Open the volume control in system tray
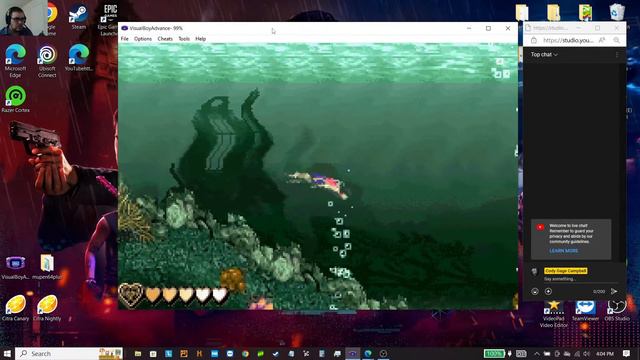The width and height of the screenshot is (640, 360). coord(587,353)
